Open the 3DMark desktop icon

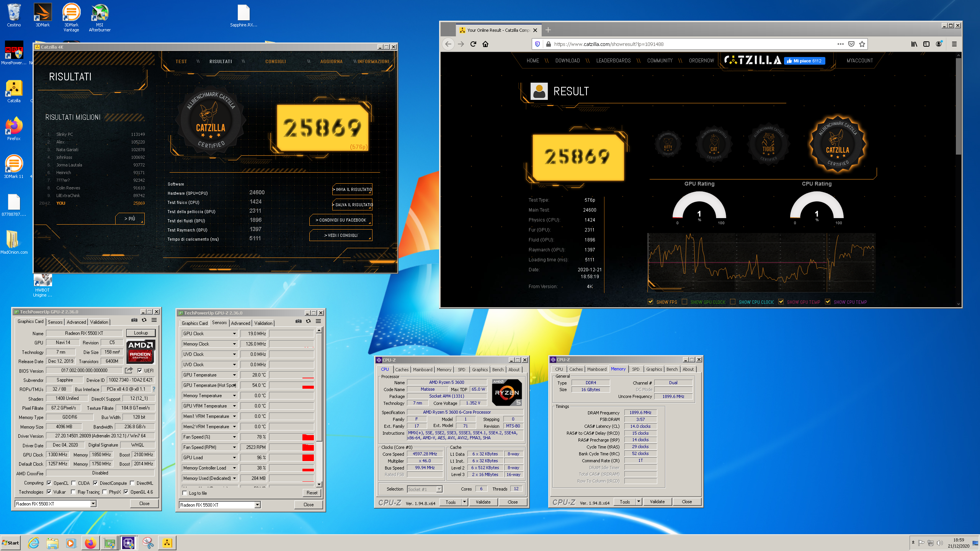(42, 15)
